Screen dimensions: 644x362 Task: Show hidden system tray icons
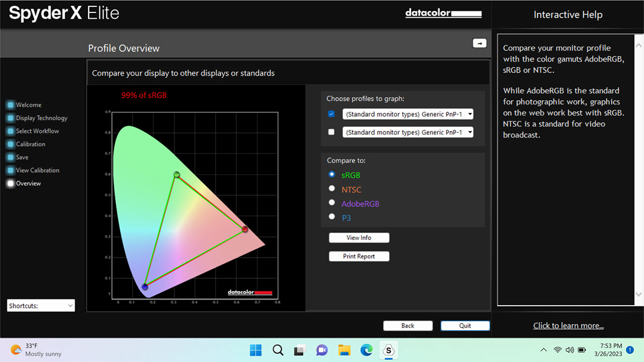click(x=544, y=350)
